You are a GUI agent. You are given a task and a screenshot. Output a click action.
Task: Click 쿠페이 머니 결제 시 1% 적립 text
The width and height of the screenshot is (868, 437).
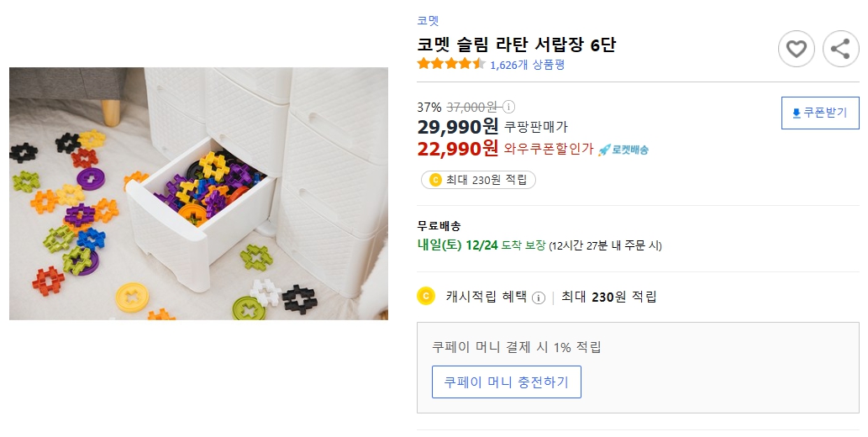(x=516, y=347)
